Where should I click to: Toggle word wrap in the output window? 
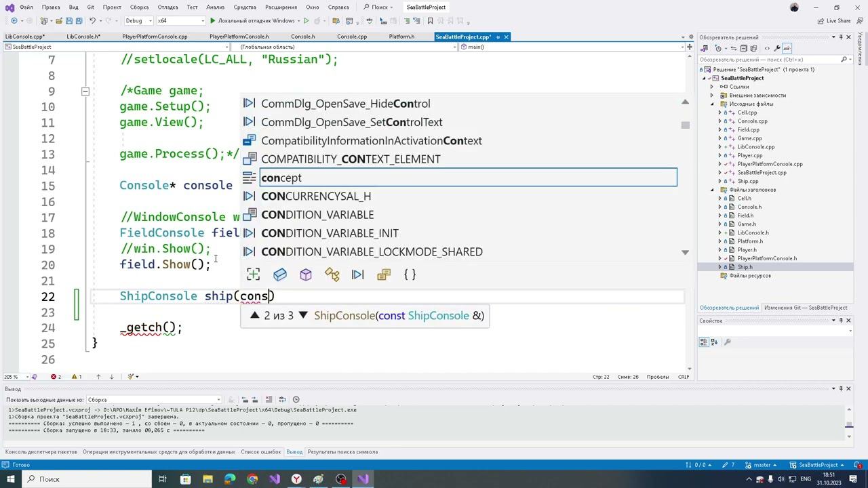283,400
